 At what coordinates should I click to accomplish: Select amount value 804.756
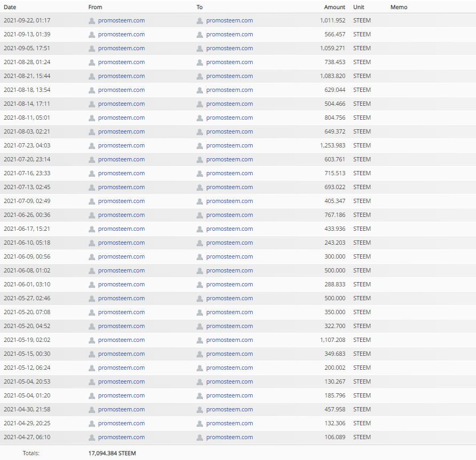point(335,118)
